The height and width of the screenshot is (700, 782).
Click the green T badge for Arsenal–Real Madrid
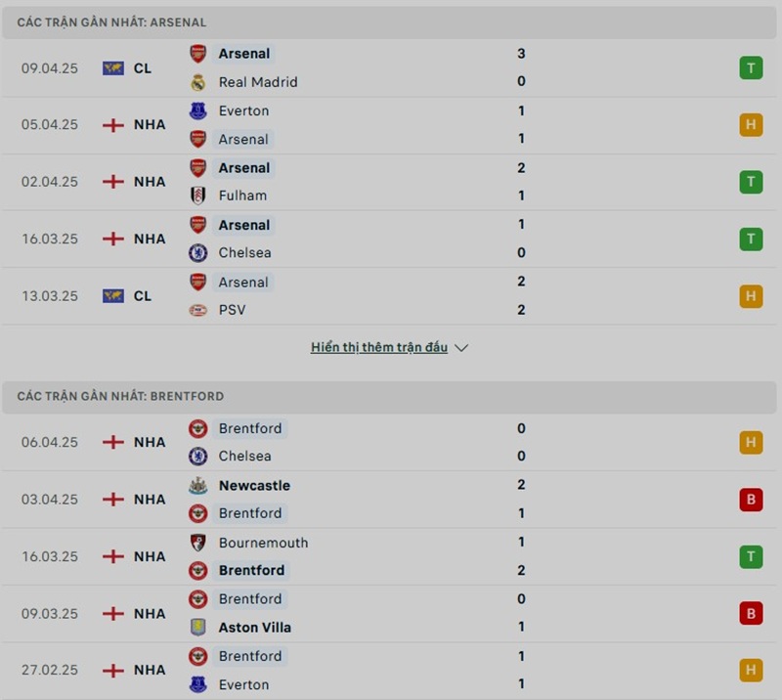[751, 68]
